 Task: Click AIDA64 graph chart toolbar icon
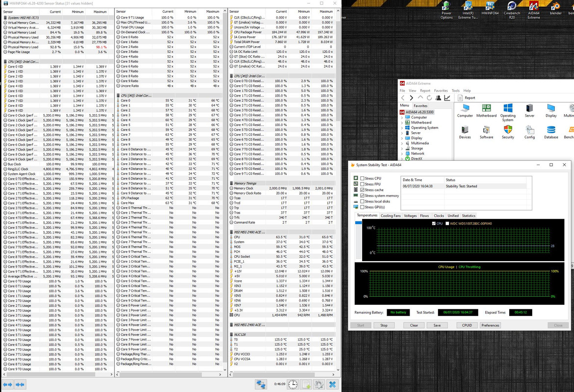pyautogui.click(x=447, y=98)
